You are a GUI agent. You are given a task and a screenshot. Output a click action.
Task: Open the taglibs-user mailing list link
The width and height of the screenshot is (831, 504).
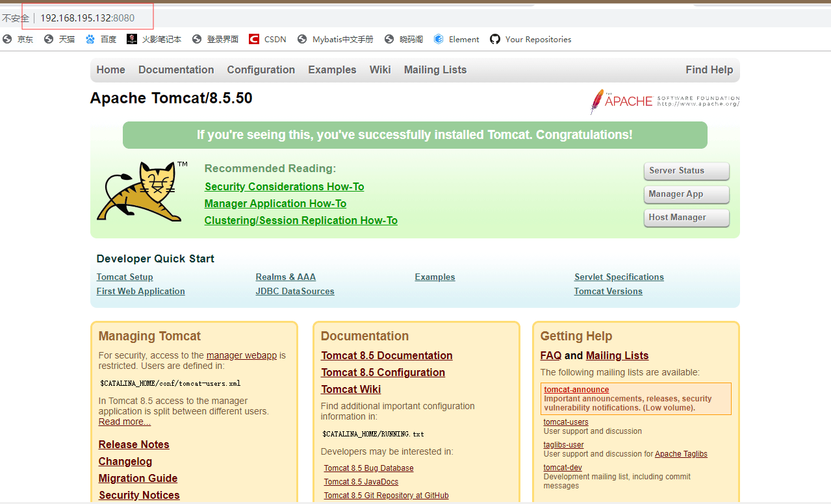click(x=564, y=445)
